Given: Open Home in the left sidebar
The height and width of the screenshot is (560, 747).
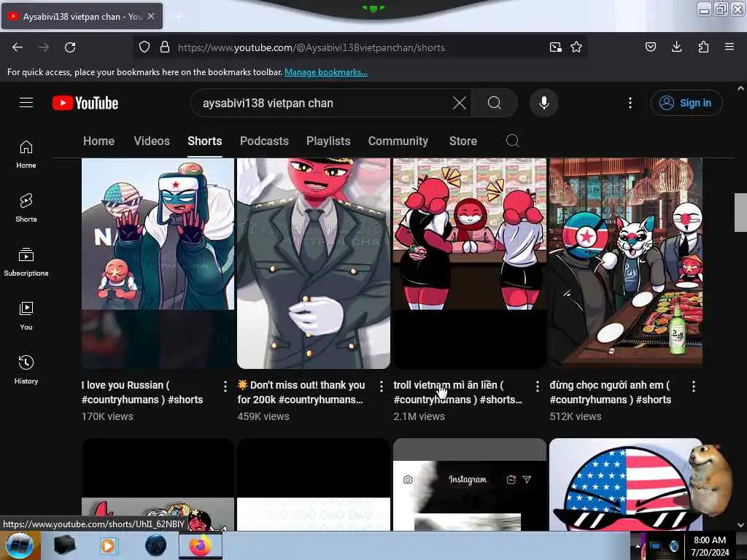Looking at the screenshot, I should (26, 155).
